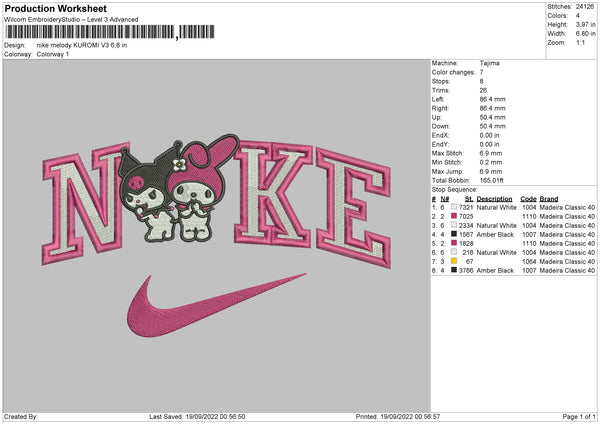Viewport: 600px width, 424px height.
Task: Select the 'Color changes:' value 7
Action: coord(481,72)
